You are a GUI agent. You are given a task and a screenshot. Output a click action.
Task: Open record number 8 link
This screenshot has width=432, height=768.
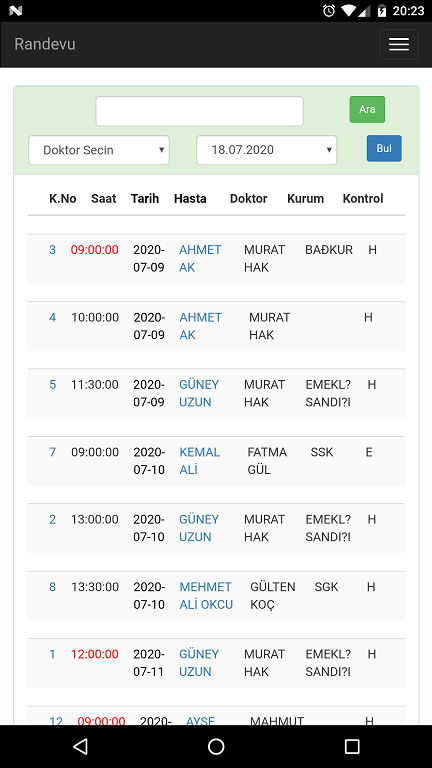tap(52, 587)
